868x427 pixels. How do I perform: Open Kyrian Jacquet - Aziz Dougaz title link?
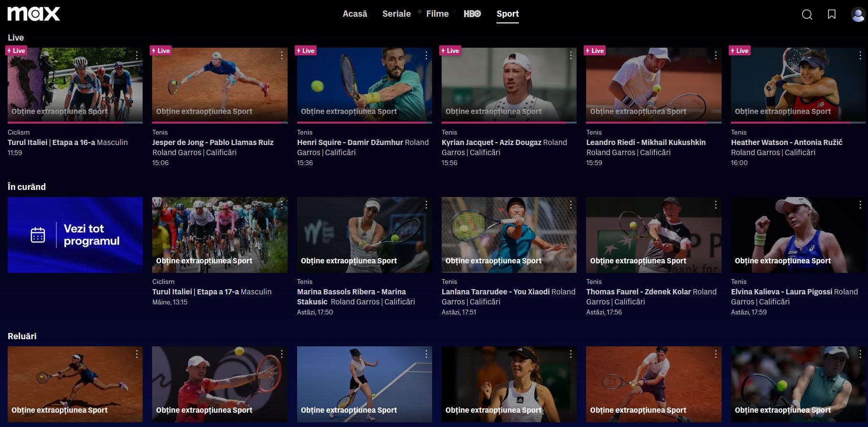tap(491, 142)
